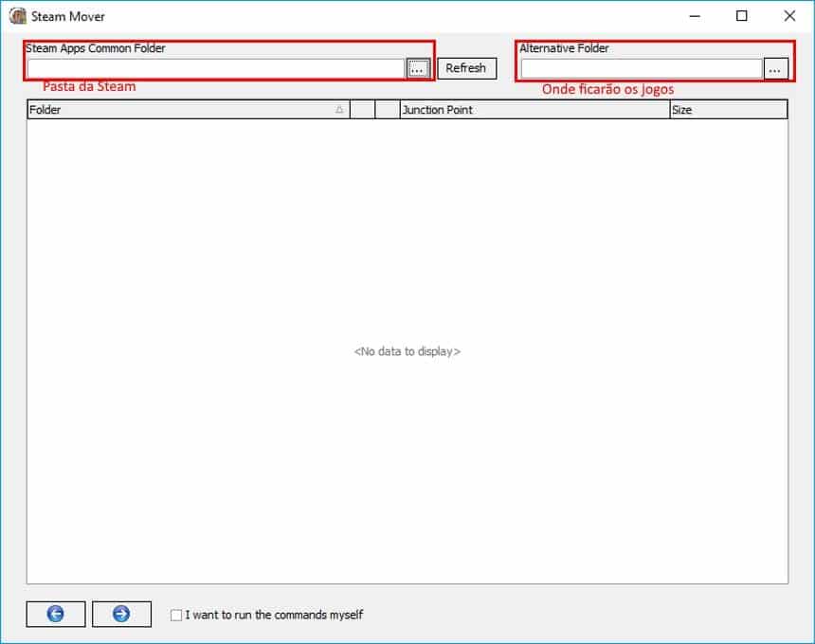Click the Steam Mover app icon in title bar

click(x=18, y=16)
